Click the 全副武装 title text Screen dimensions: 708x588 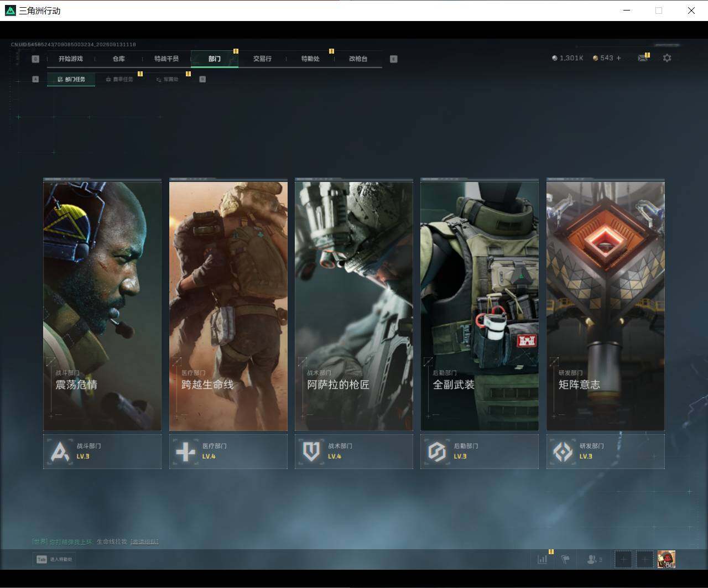click(x=454, y=384)
